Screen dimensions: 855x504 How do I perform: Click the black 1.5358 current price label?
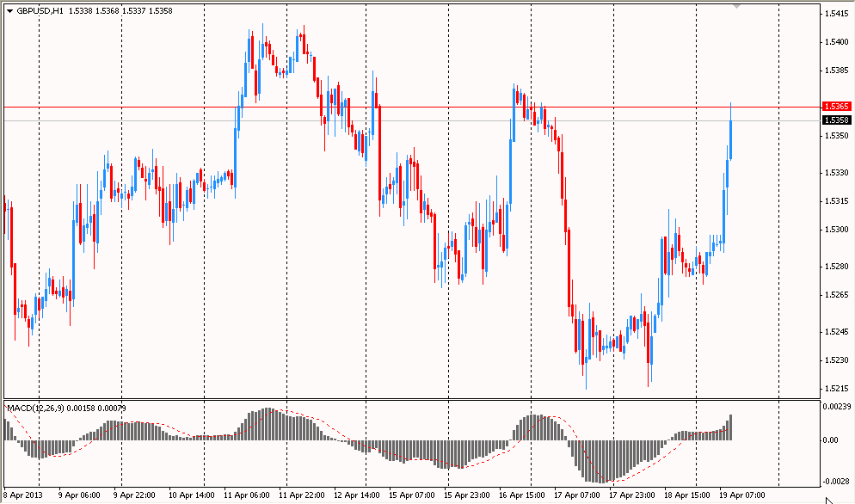point(837,121)
